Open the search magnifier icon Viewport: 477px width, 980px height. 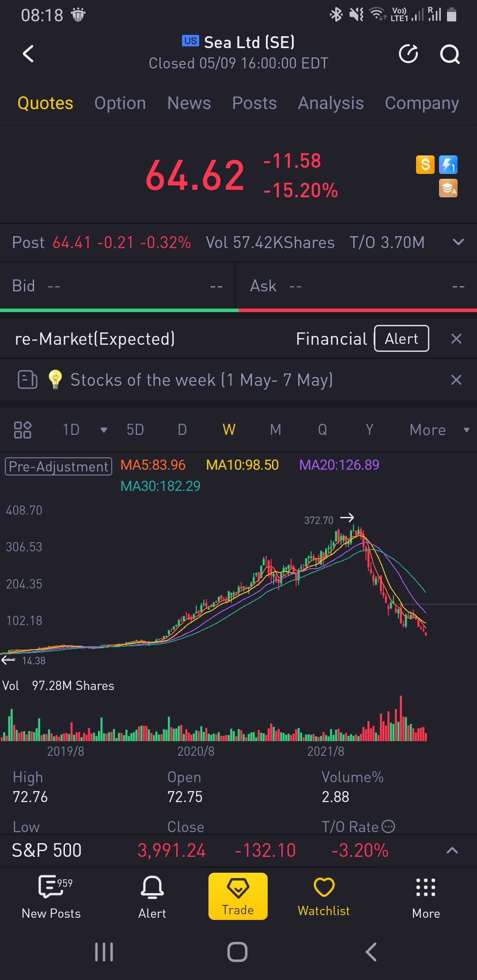(x=450, y=54)
